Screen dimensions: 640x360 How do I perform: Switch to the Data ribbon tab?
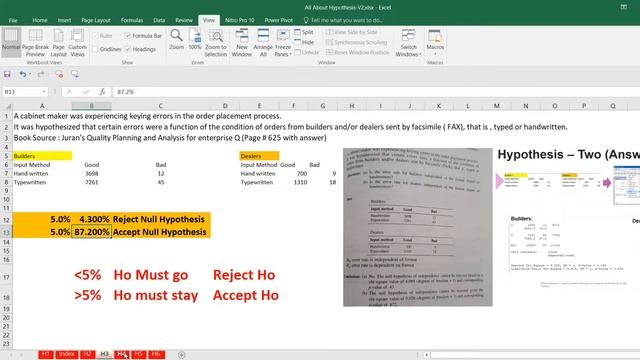pos(159,20)
